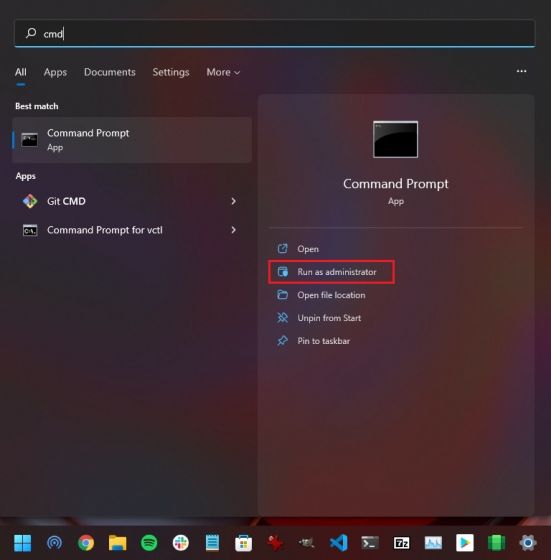Click the Command Prompt for vctl icon
Image resolution: width=551 pixels, height=560 pixels.
pos(30,230)
